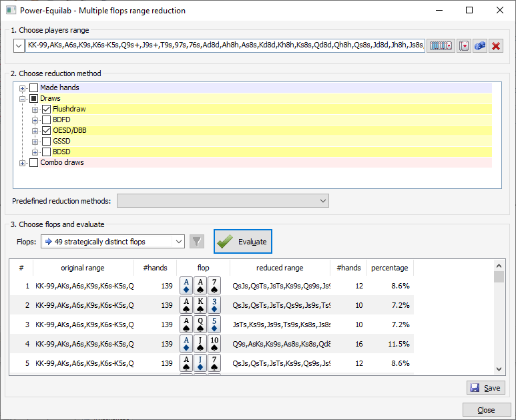Check the Combo draws checkbox

pos(33,162)
